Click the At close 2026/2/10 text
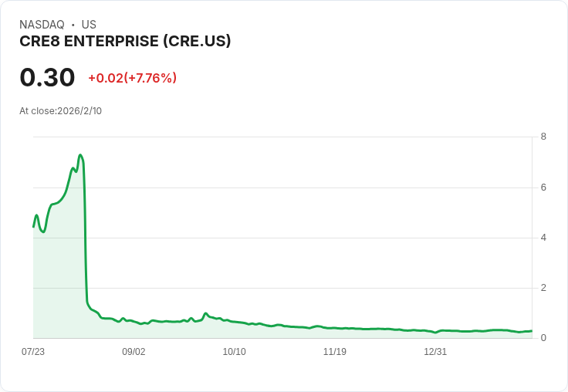Image resolution: width=568 pixels, height=392 pixels. (x=60, y=111)
